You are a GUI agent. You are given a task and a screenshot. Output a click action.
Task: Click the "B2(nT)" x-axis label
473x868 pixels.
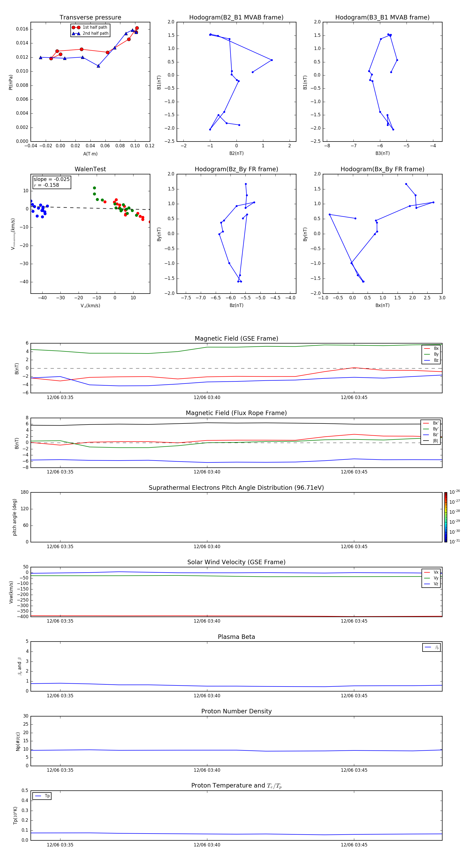[236, 153]
